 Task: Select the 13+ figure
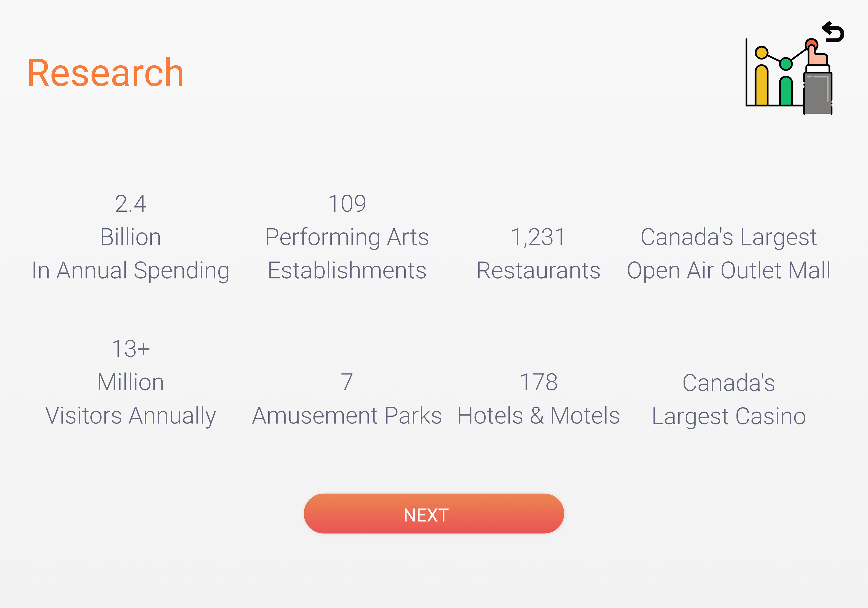(130, 349)
